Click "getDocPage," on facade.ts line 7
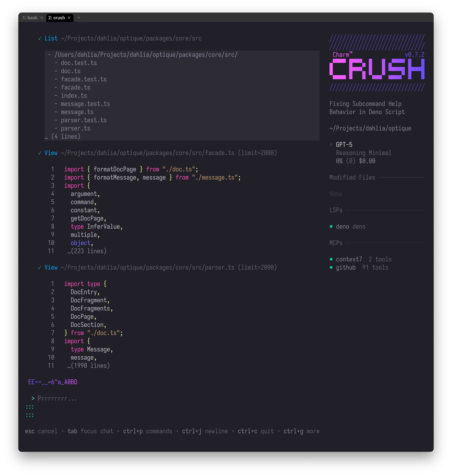452x476 pixels. click(x=88, y=219)
